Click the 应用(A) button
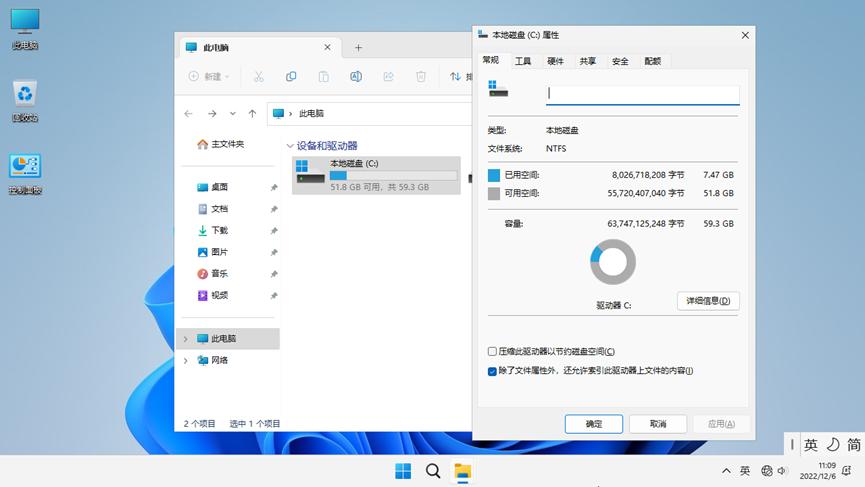The width and height of the screenshot is (865, 487). click(721, 424)
